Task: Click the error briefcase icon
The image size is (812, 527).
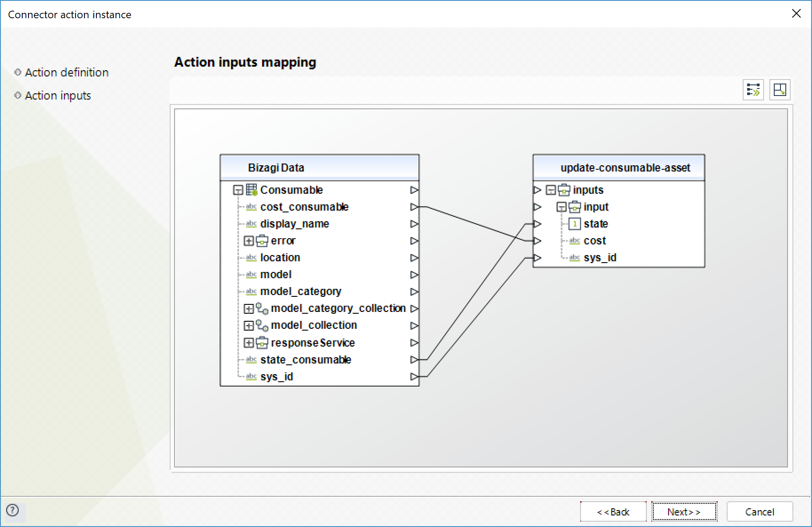Action: [262, 240]
